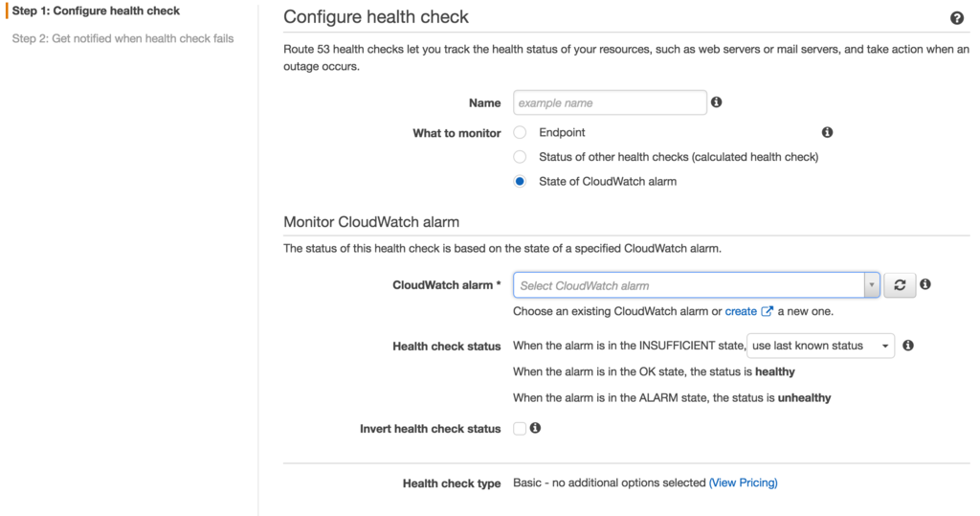Follow the create new alarm link
Screen dimensions: 980x516
point(741,311)
